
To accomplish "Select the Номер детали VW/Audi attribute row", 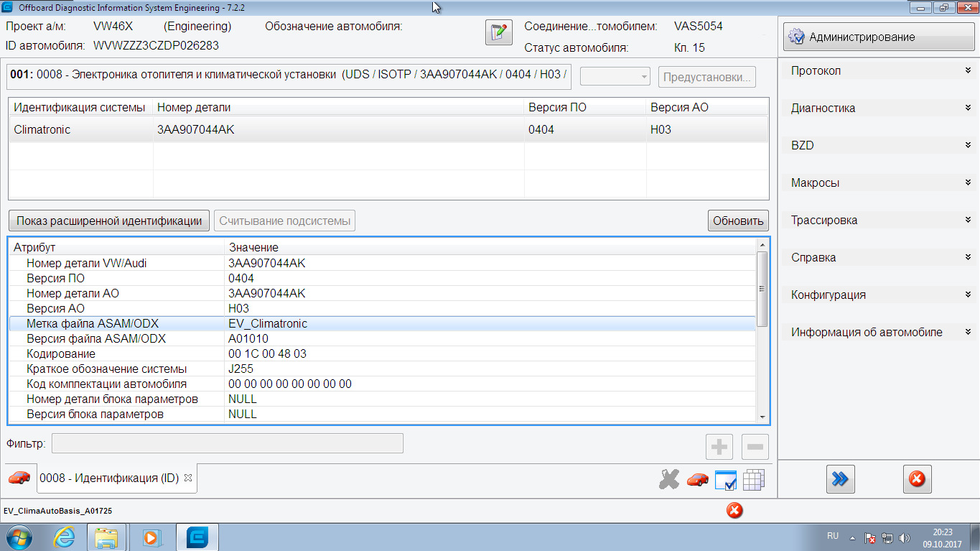I will tap(383, 263).
